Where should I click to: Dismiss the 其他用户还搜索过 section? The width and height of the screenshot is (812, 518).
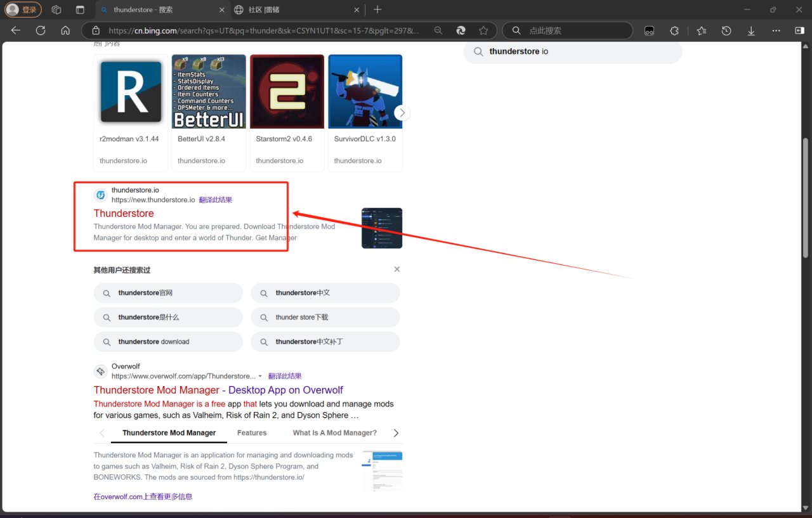(x=397, y=269)
